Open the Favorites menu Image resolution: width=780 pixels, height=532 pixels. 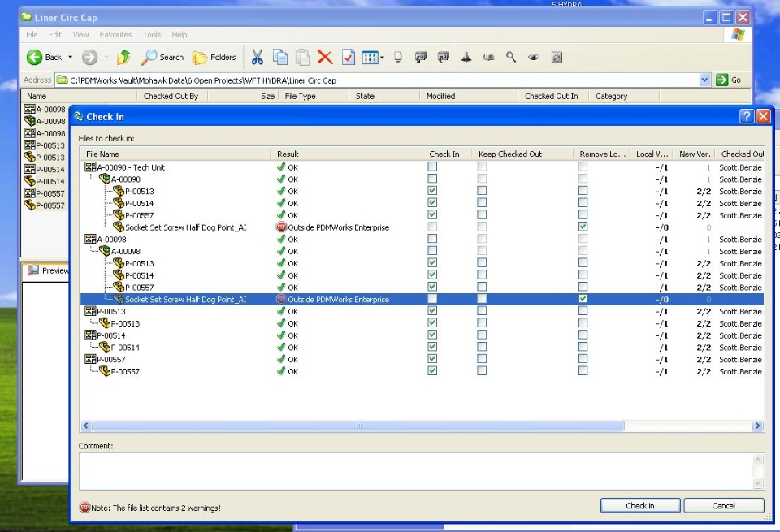pyautogui.click(x=115, y=34)
